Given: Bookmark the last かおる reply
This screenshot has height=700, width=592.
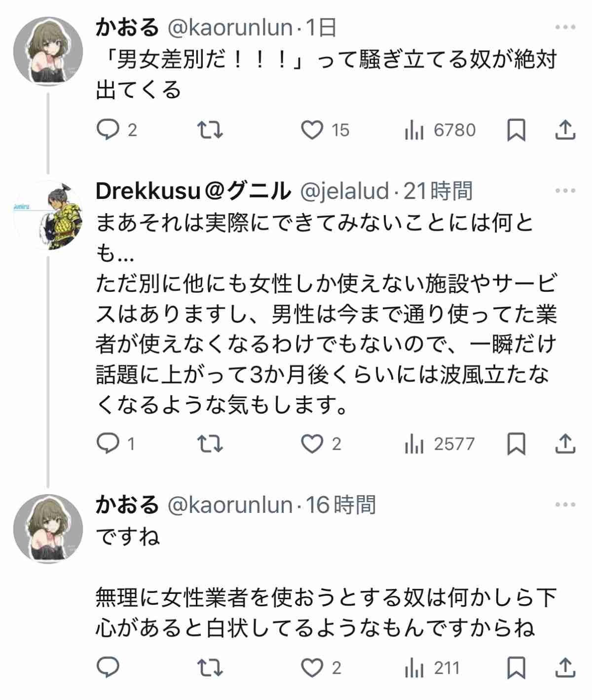Looking at the screenshot, I should 517,668.
